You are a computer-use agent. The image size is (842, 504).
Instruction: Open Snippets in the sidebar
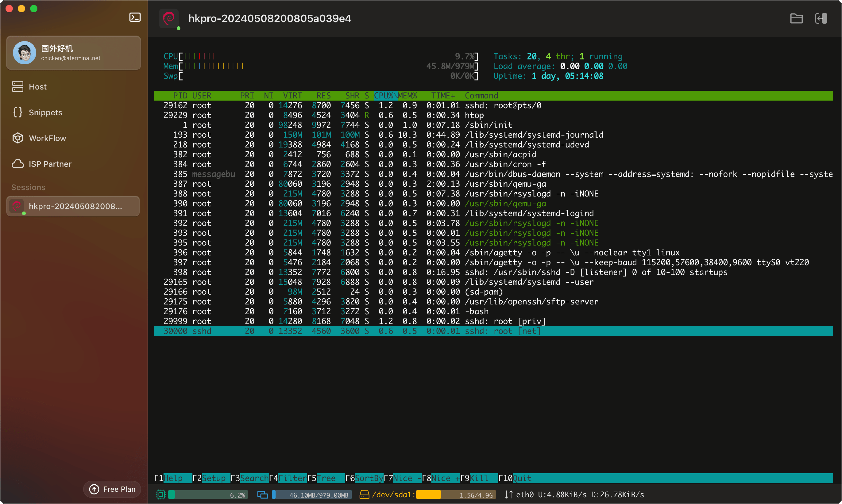(45, 112)
